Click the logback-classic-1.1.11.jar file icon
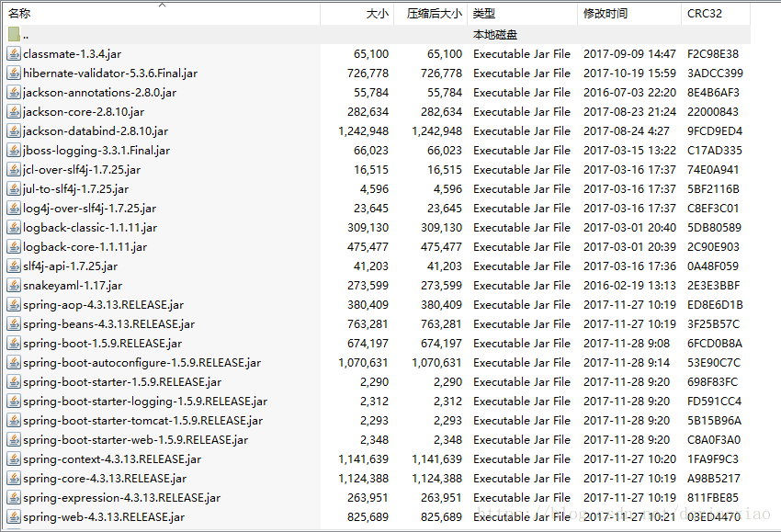 point(14,228)
